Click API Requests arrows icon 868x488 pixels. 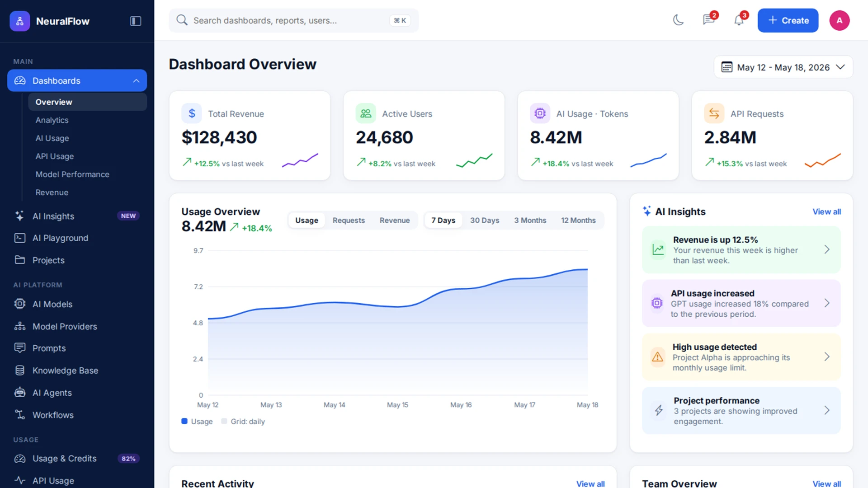pos(714,113)
